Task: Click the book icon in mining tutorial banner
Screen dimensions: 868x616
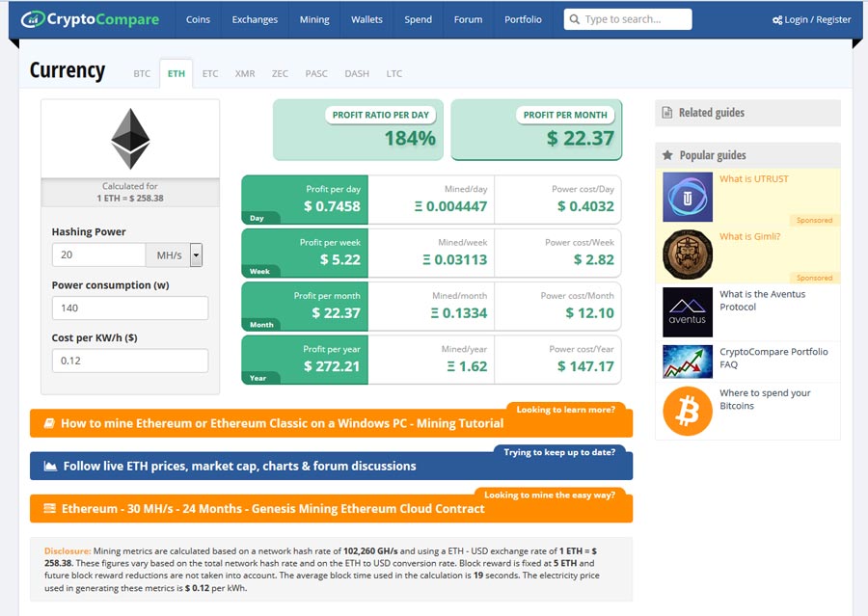Action: tap(49, 423)
